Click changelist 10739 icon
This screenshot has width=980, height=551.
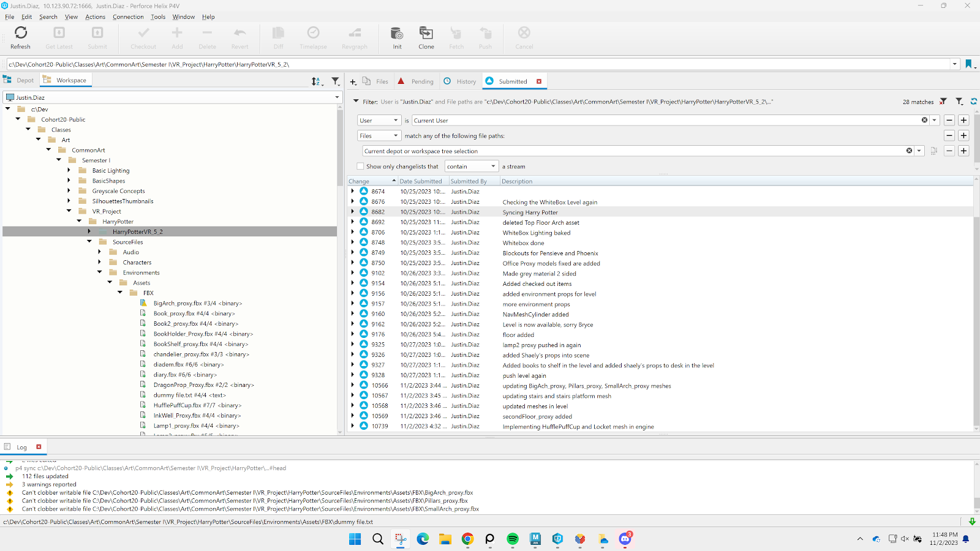coord(364,426)
